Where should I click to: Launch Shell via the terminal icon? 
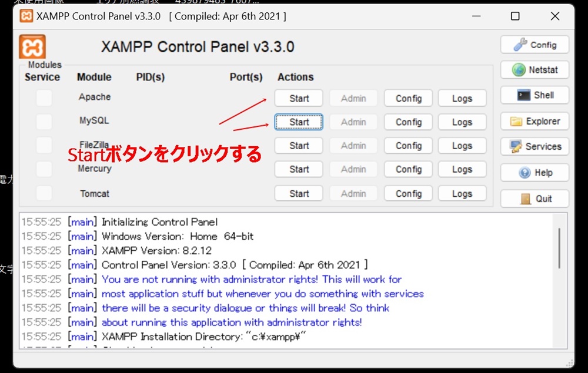pos(534,95)
